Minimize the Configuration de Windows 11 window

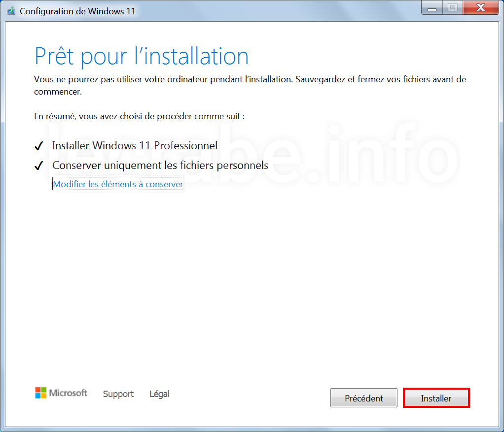(432, 7)
